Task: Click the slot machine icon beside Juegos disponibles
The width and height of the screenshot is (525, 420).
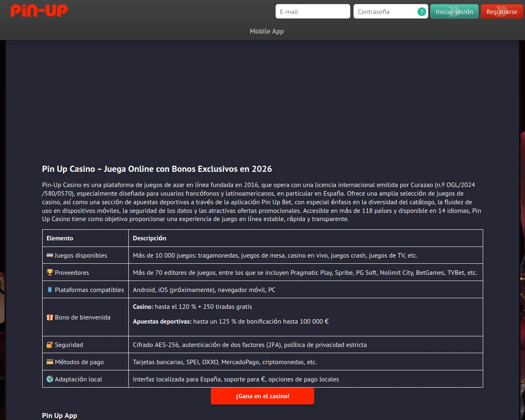Action: (x=50, y=255)
